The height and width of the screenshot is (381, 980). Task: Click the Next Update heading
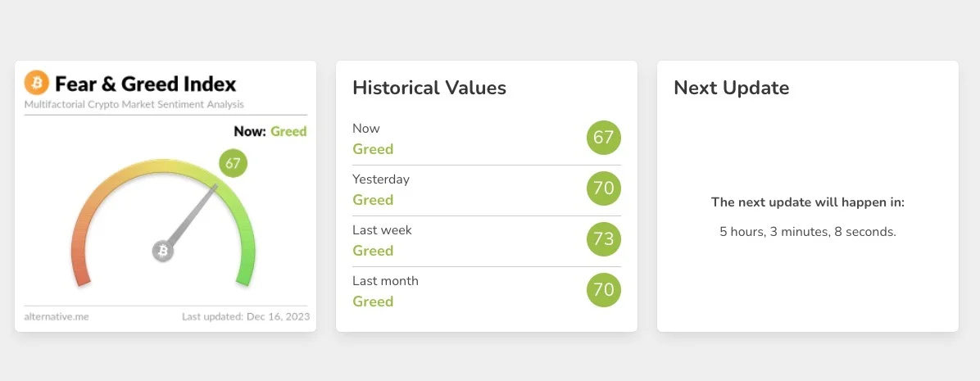tap(731, 88)
